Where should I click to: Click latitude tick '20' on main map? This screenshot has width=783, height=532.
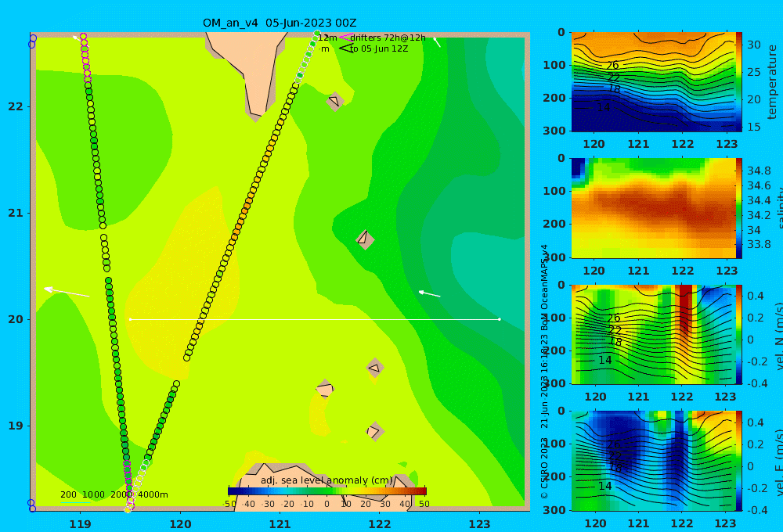[16, 319]
